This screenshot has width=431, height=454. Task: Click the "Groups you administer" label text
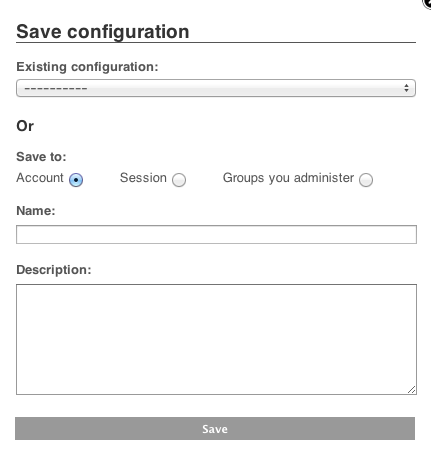pos(288,178)
